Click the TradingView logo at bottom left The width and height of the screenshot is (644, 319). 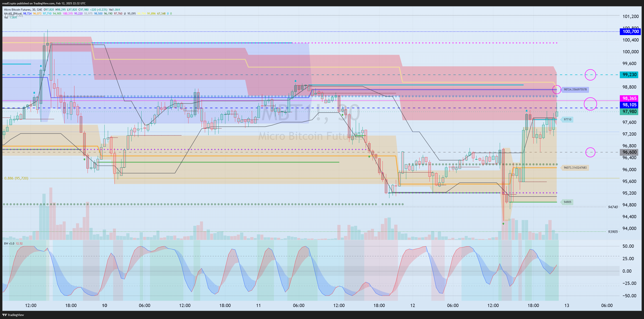pyautogui.click(x=13, y=315)
